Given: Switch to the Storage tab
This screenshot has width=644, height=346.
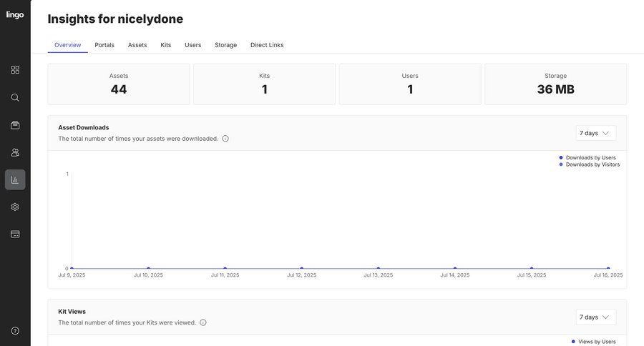Looking at the screenshot, I should [226, 45].
